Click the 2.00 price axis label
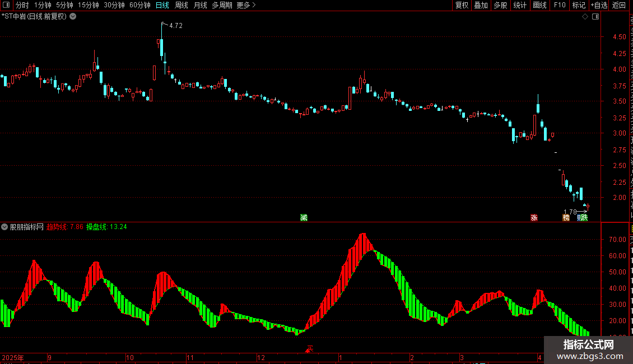The height and width of the screenshot is (364, 633). pos(619,197)
